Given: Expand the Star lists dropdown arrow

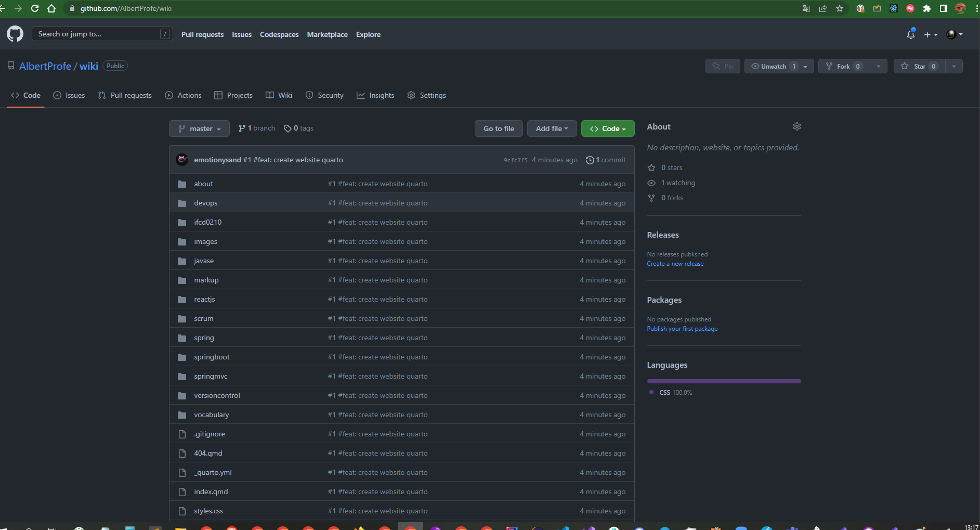Looking at the screenshot, I should [954, 66].
